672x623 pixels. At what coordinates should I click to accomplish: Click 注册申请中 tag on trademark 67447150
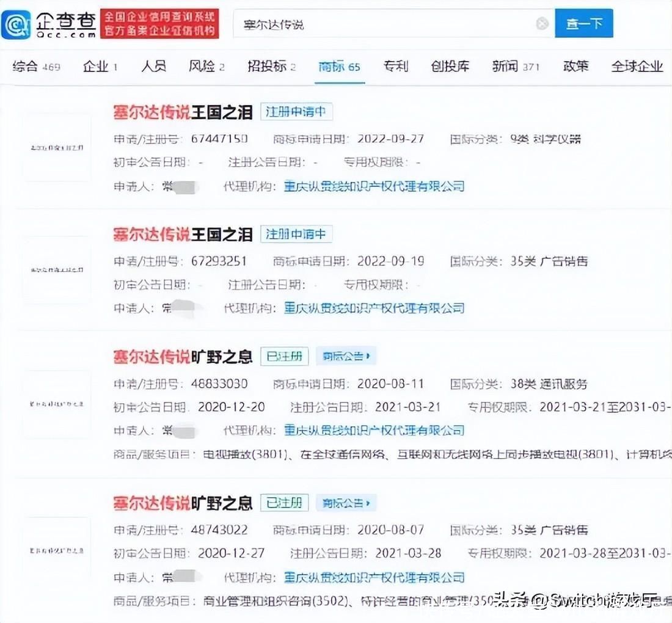(x=296, y=112)
